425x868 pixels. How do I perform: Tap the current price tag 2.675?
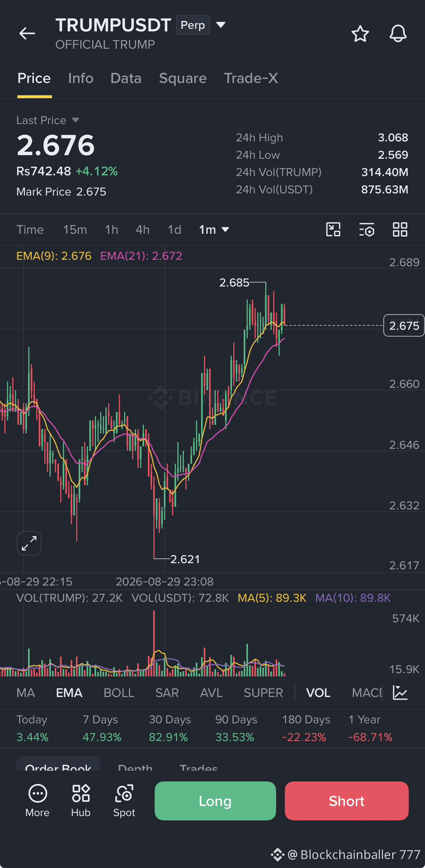404,326
